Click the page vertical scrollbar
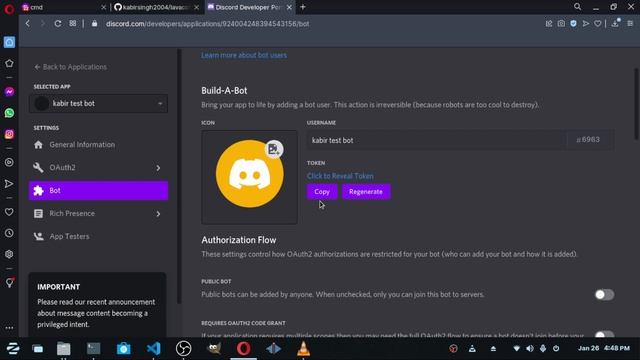 click(x=636, y=104)
